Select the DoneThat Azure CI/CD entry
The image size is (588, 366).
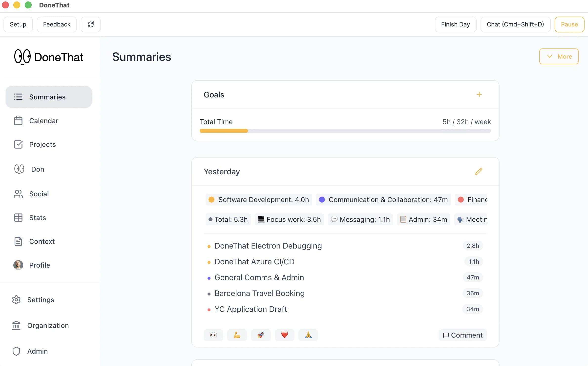pyautogui.click(x=254, y=262)
